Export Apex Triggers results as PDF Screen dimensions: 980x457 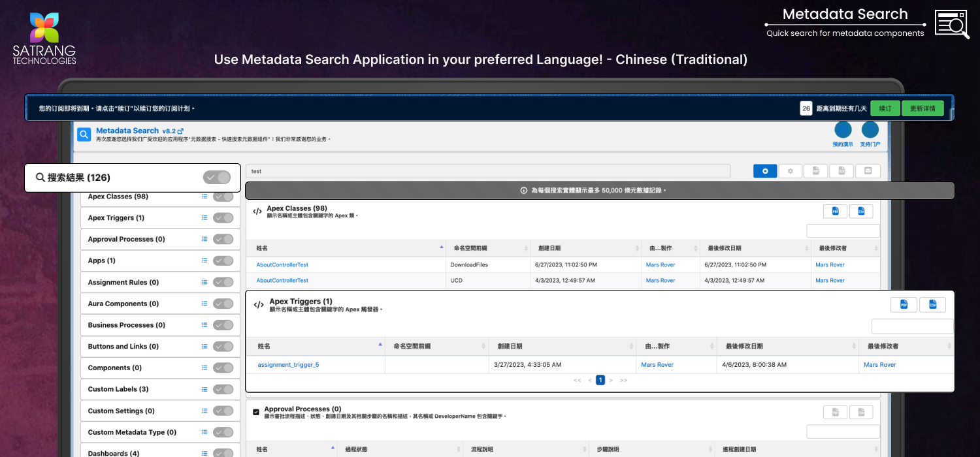pyautogui.click(x=904, y=305)
